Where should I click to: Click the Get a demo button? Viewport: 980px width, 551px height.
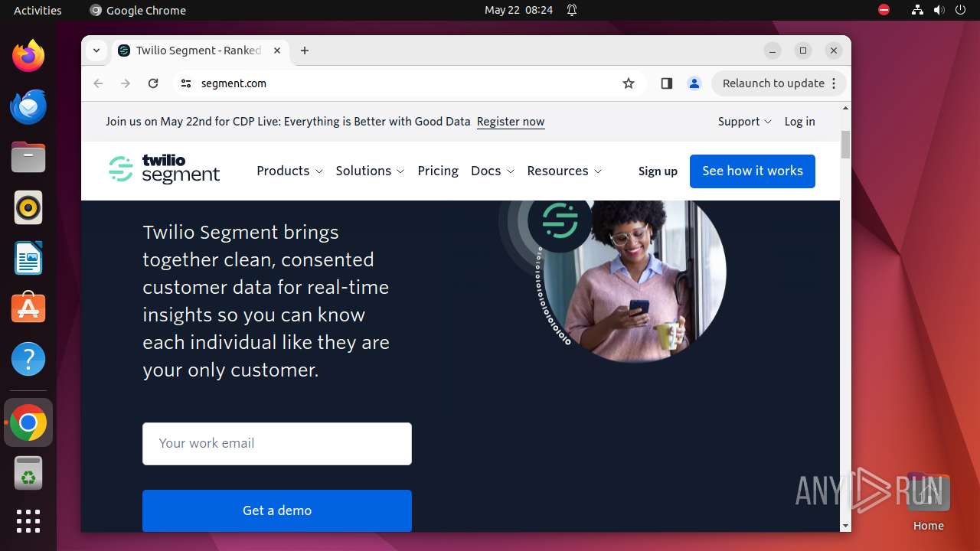tap(277, 510)
